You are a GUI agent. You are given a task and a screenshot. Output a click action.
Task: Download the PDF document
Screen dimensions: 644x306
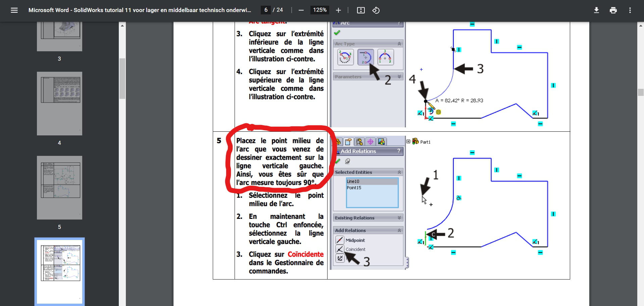coord(596,10)
